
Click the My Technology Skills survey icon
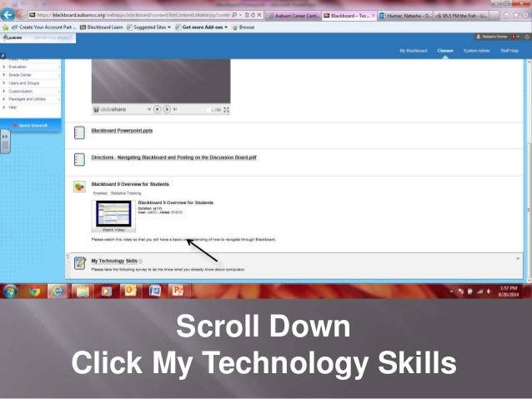tap(80, 263)
